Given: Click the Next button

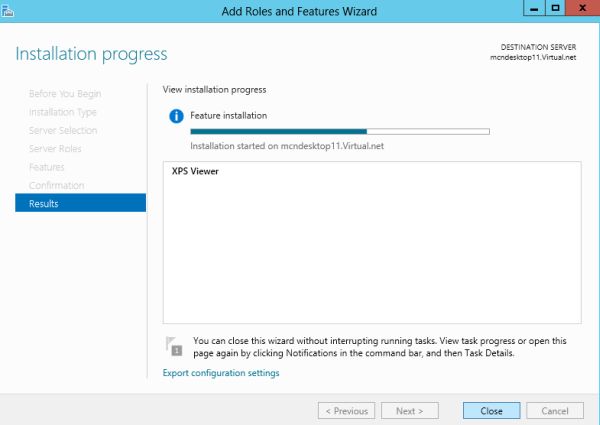Looking at the screenshot, I should click(410, 411).
